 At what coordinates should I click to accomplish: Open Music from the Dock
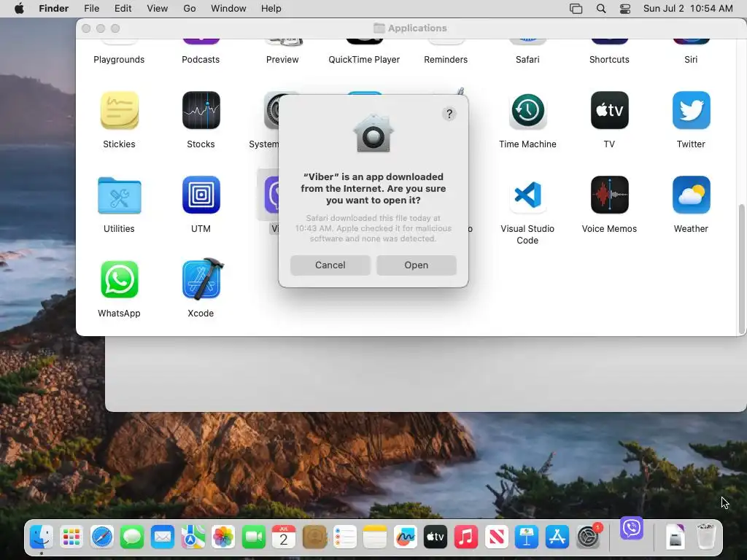[x=466, y=537]
